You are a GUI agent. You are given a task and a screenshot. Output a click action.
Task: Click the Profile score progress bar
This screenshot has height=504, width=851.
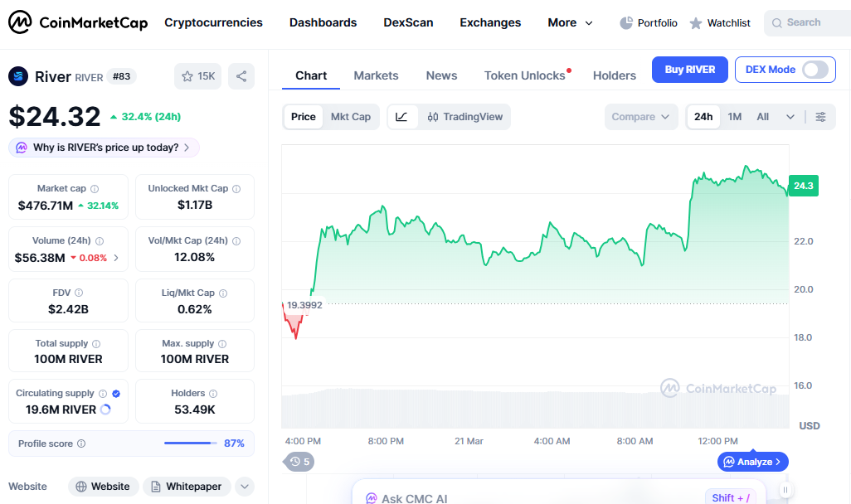click(190, 443)
